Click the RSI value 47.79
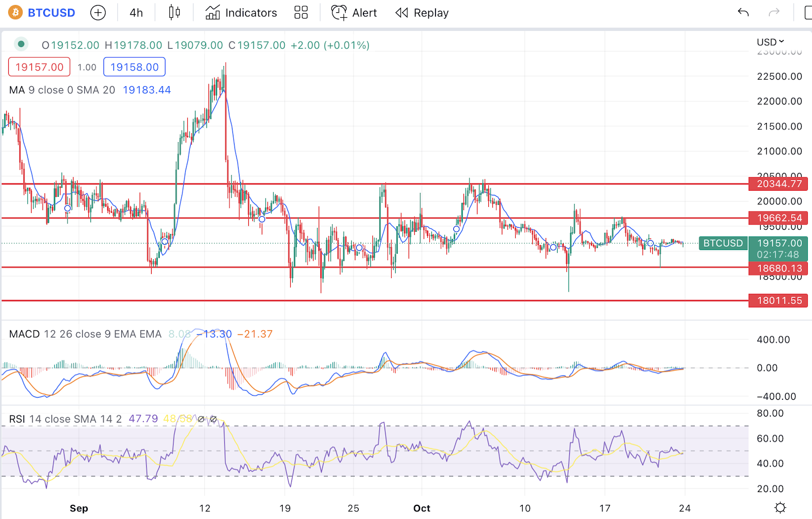The height and width of the screenshot is (519, 812). 143,419
